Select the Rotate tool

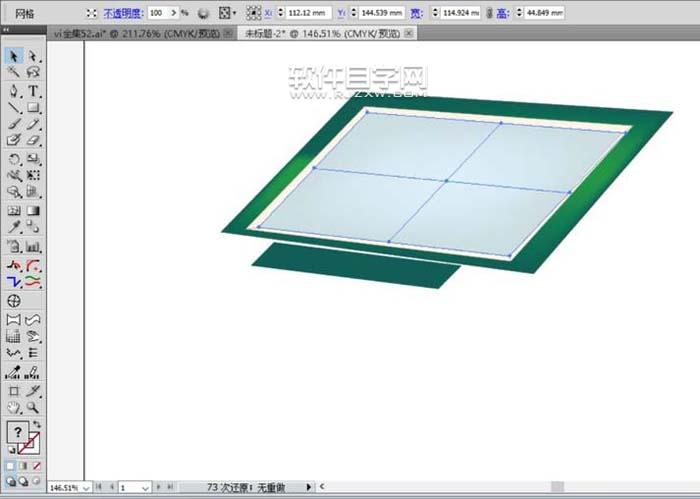tap(14, 159)
